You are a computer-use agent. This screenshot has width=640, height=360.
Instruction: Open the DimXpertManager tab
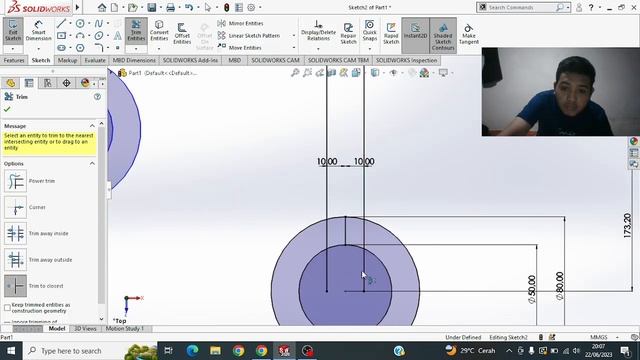(66, 83)
